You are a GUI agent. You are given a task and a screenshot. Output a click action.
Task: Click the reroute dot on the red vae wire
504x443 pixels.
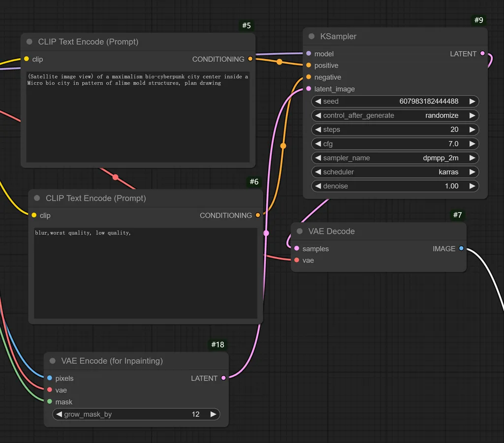pos(115,177)
